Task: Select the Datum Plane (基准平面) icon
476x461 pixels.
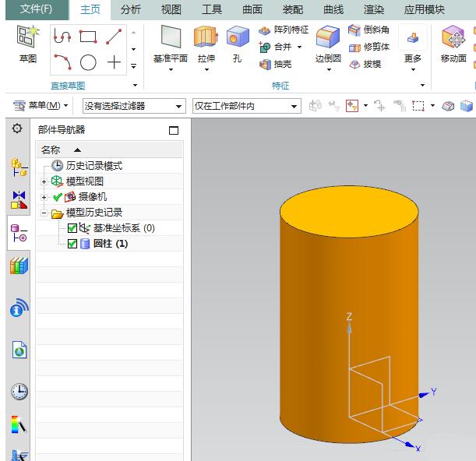Action: (170, 37)
